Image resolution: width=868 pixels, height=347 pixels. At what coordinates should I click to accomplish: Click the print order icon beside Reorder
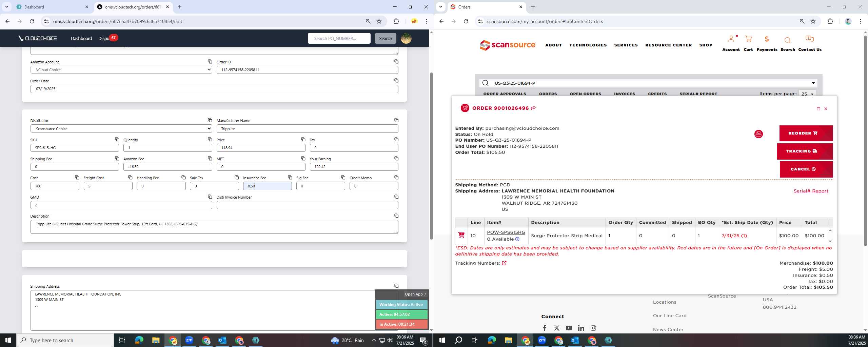(758, 134)
